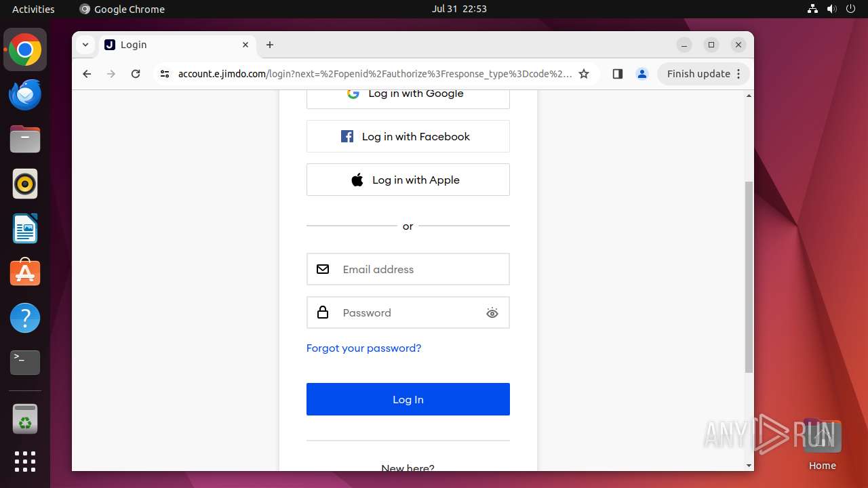
Task: Minimize the Chrome window
Action: tap(684, 45)
